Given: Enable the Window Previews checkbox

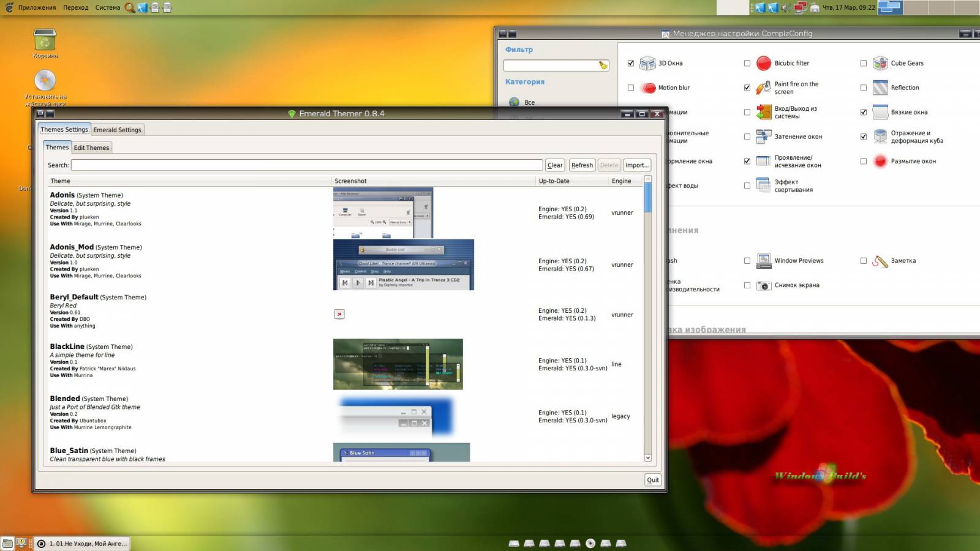Looking at the screenshot, I should 747,261.
